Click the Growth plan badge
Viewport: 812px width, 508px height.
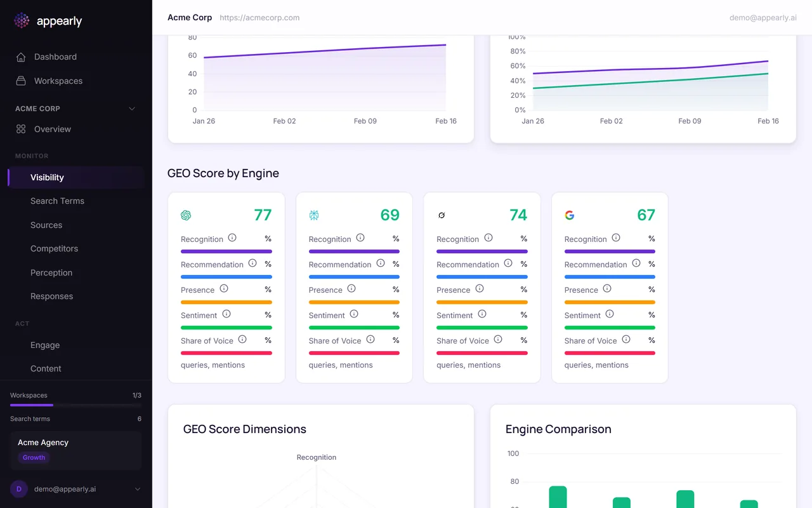tap(34, 458)
